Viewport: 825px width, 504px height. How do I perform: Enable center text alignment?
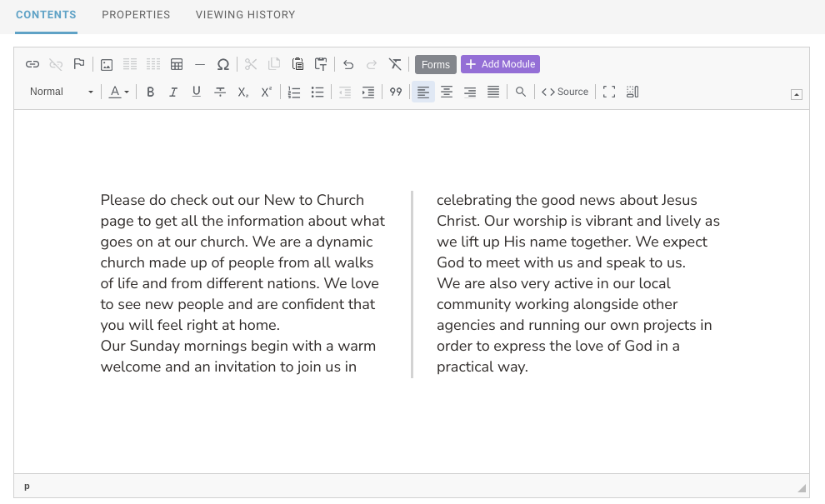(x=447, y=92)
